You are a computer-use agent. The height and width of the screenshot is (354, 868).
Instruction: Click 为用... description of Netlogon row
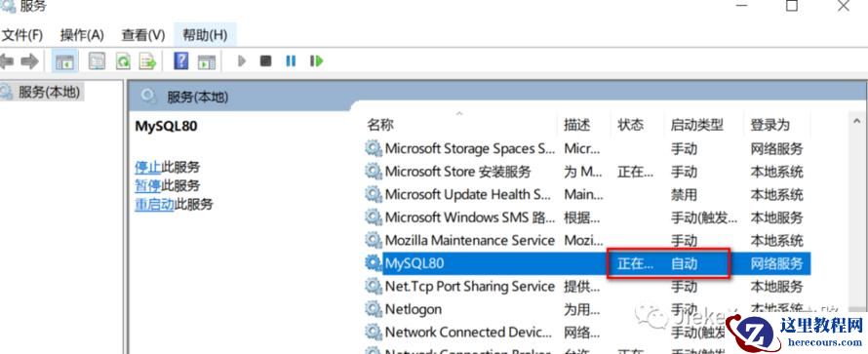point(582,309)
